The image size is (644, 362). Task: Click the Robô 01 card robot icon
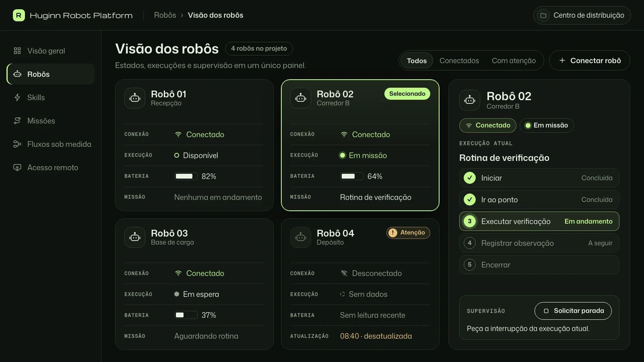pos(135,98)
